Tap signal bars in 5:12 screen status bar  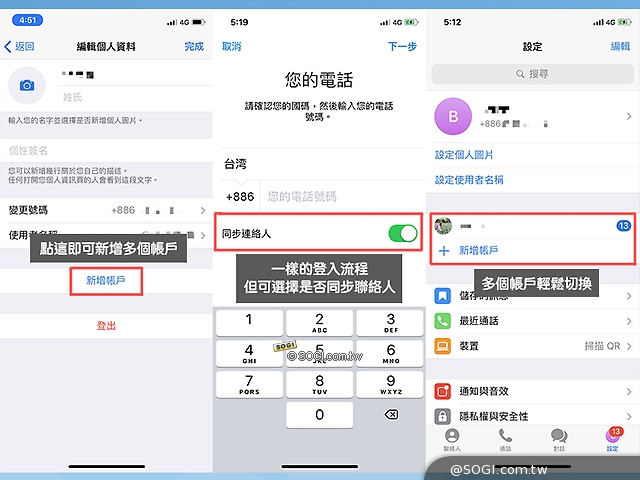pos(598,22)
